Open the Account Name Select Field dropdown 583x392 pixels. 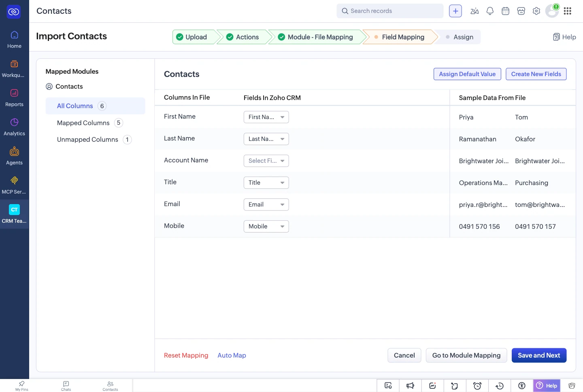pos(266,161)
